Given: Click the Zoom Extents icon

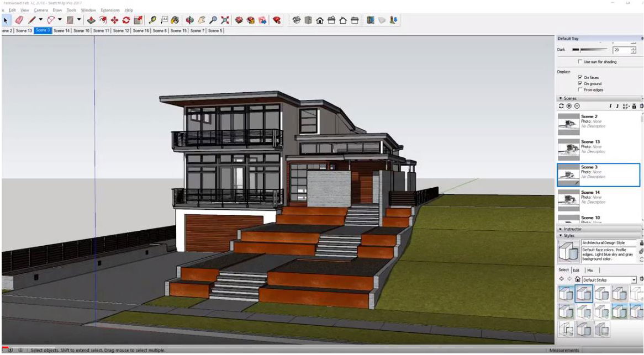Looking at the screenshot, I should tap(225, 20).
